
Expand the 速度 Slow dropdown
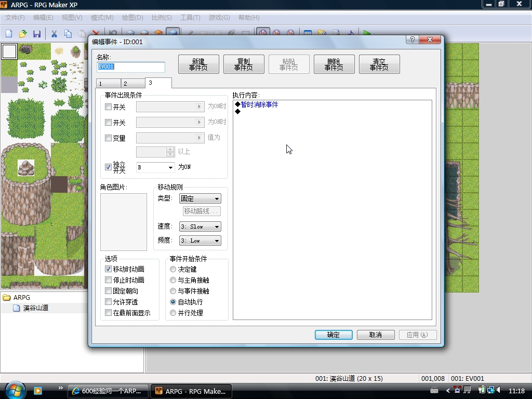pyautogui.click(x=200, y=227)
